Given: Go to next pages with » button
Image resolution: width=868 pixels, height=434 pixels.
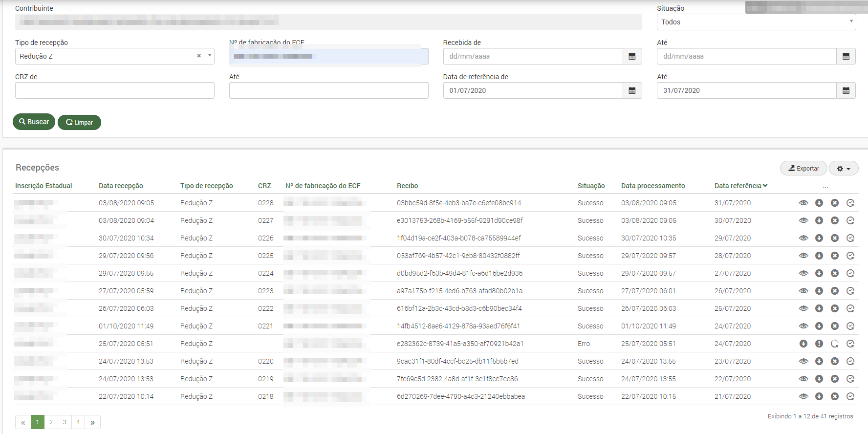Looking at the screenshot, I should click(x=92, y=422).
